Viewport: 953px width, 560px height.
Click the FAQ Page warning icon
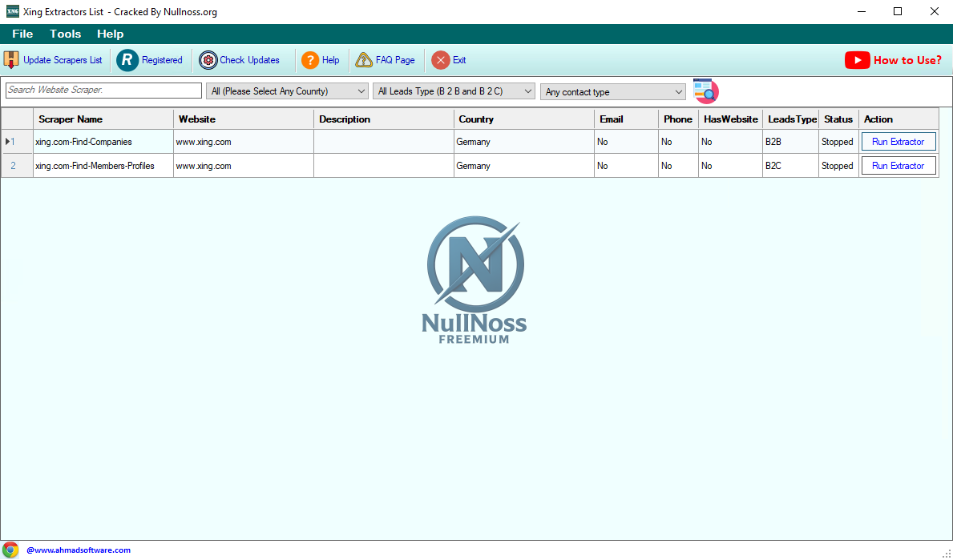(x=364, y=60)
